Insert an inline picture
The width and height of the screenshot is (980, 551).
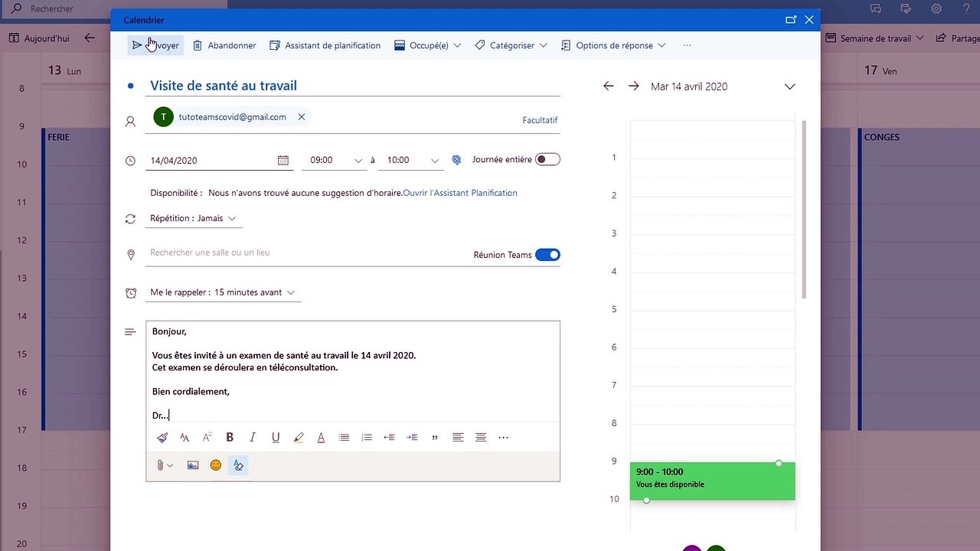click(193, 465)
